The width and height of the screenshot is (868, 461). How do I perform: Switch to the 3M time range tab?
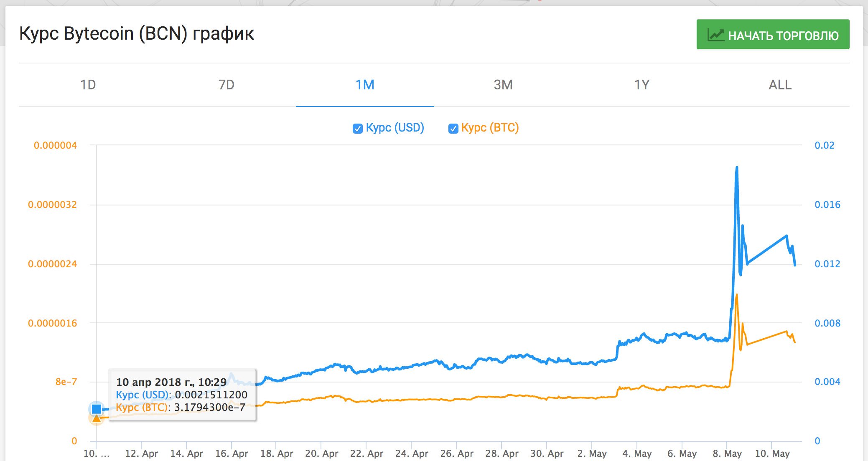(503, 85)
